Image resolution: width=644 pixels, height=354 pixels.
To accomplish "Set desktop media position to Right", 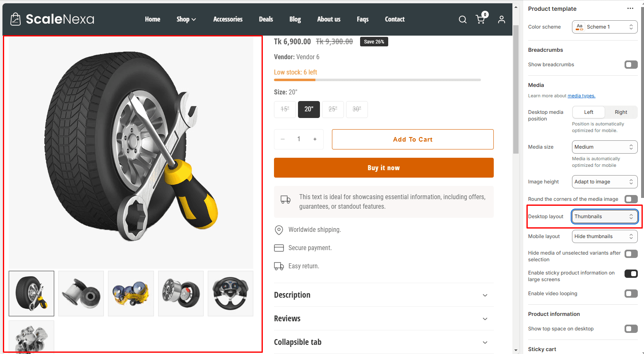I will coord(621,112).
